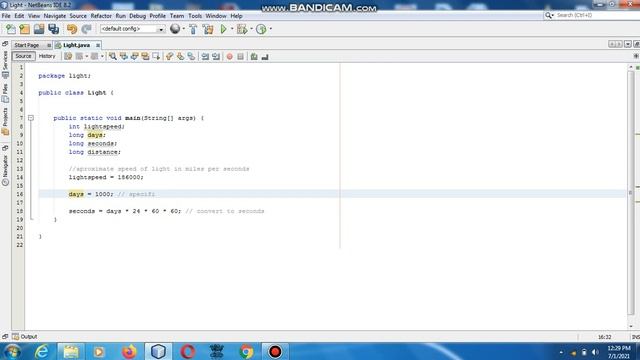Viewport: 640px width, 360px height.
Task: Click the Clean and Build icon
Action: pos(208,29)
